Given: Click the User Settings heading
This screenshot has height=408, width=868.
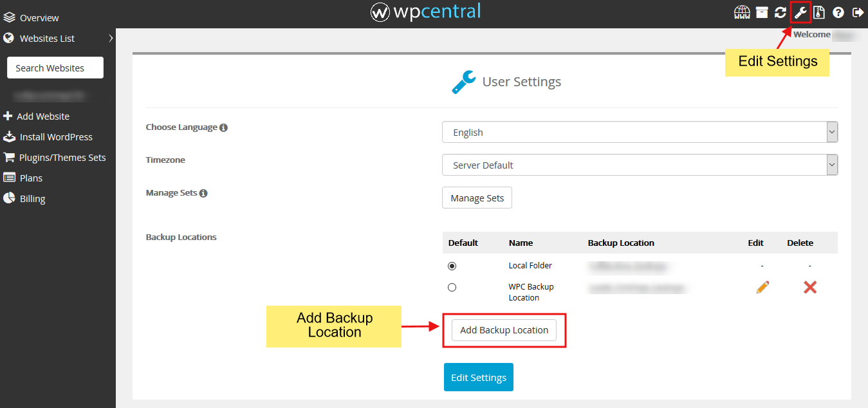Looking at the screenshot, I should [x=522, y=82].
